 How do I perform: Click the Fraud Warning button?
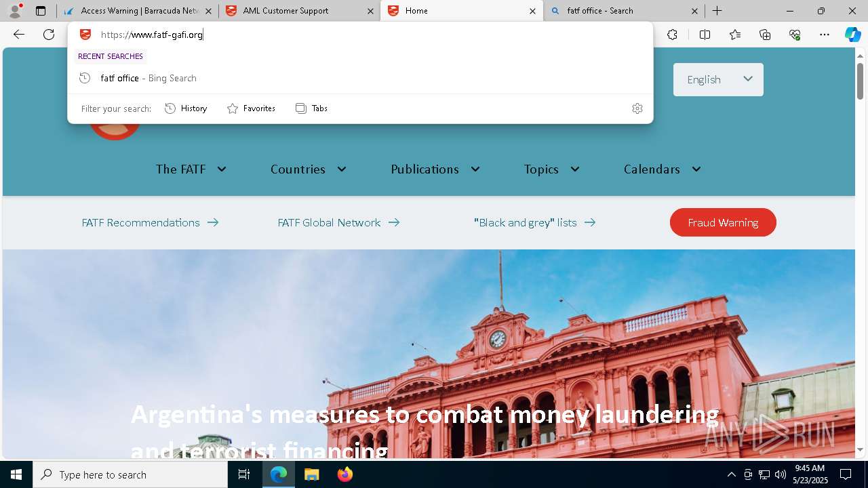pyautogui.click(x=723, y=222)
